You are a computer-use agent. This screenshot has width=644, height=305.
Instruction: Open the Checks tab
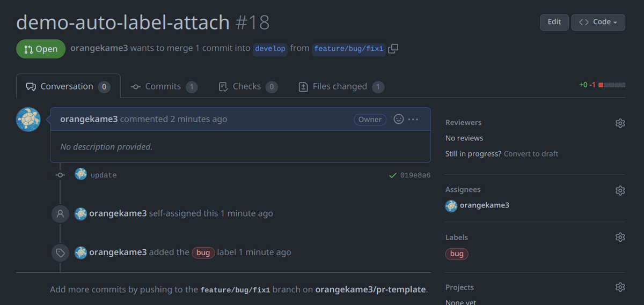(x=248, y=86)
